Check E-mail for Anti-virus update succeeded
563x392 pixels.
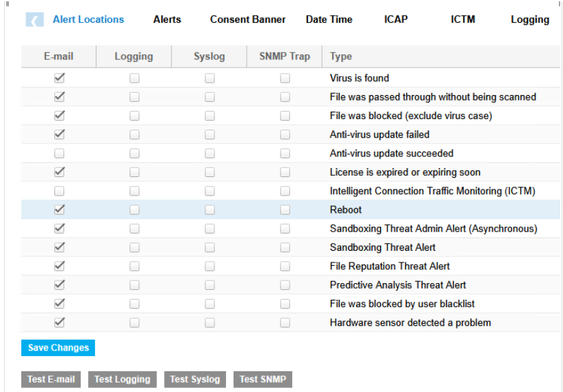point(59,154)
